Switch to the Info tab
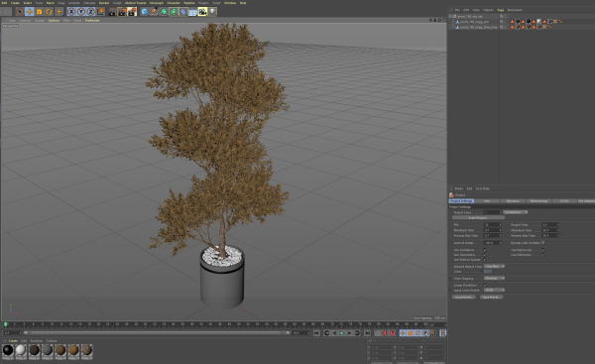595x364 pixels. point(487,200)
